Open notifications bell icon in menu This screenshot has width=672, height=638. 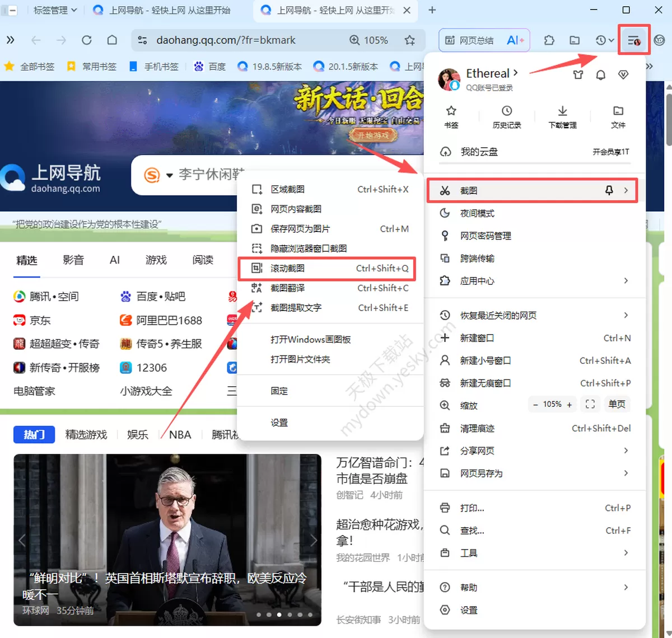600,74
